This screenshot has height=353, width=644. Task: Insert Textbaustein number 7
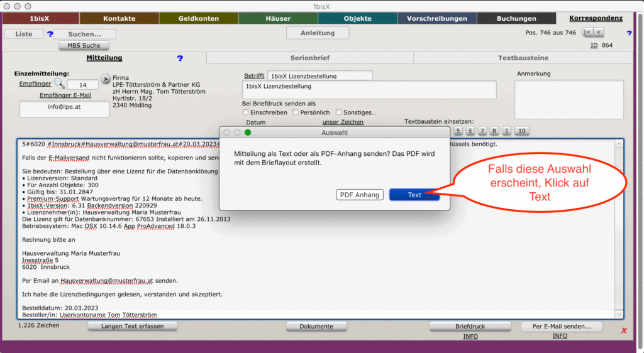[482, 131]
